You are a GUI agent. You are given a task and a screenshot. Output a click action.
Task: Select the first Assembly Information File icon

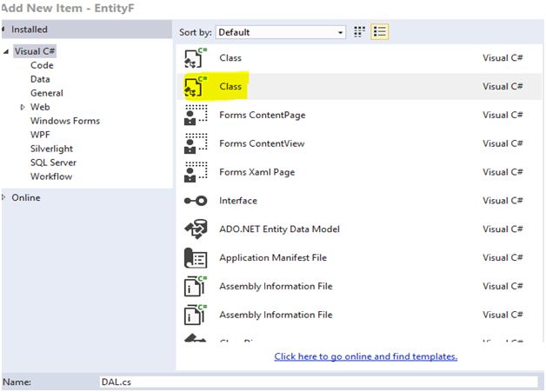click(x=196, y=287)
